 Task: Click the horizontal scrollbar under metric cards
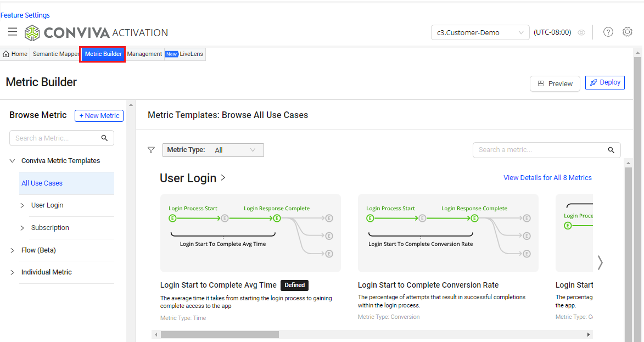[220, 334]
